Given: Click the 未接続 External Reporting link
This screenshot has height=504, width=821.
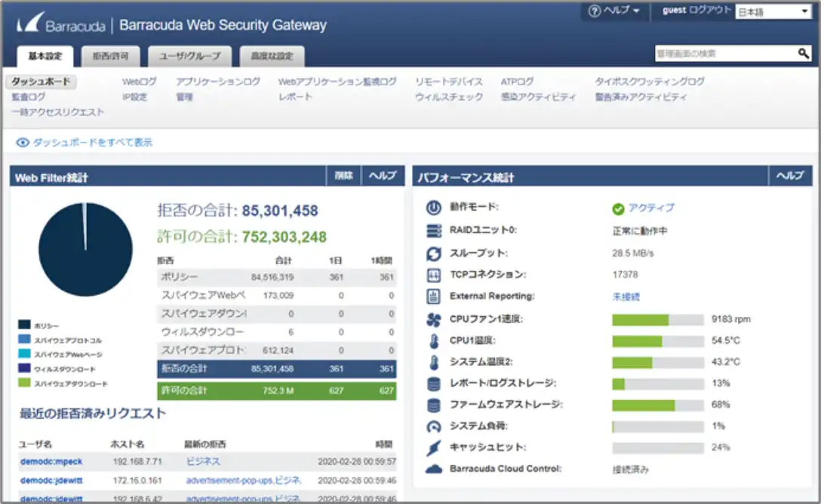Looking at the screenshot, I should pyautogui.click(x=626, y=297).
